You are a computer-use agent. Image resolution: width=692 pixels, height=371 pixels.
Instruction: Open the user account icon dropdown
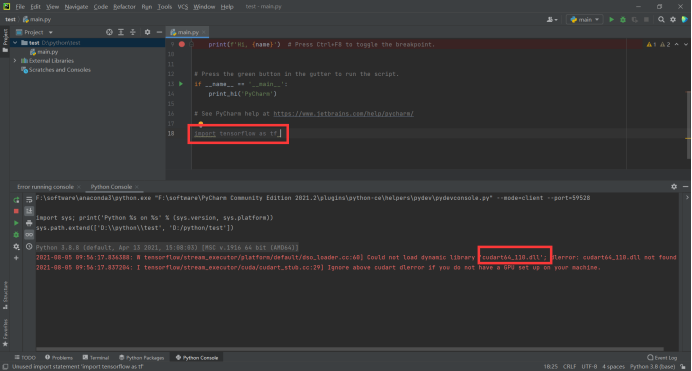pyautogui.click(x=552, y=19)
